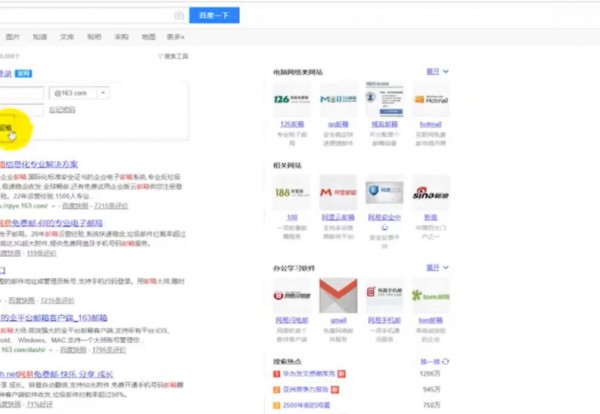Expand the 电脑网络类网站 section with 展开
This screenshot has width=600, height=414.
[x=437, y=72]
